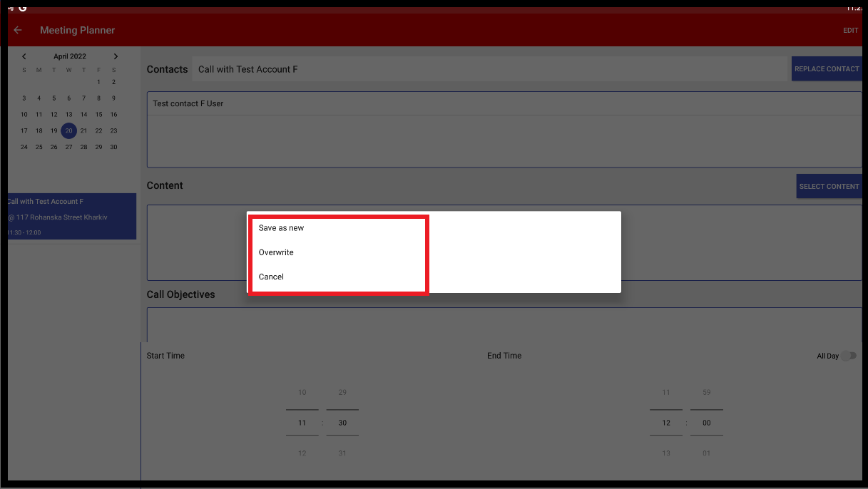Select April 20 in the calendar
868x489 pixels.
point(68,130)
